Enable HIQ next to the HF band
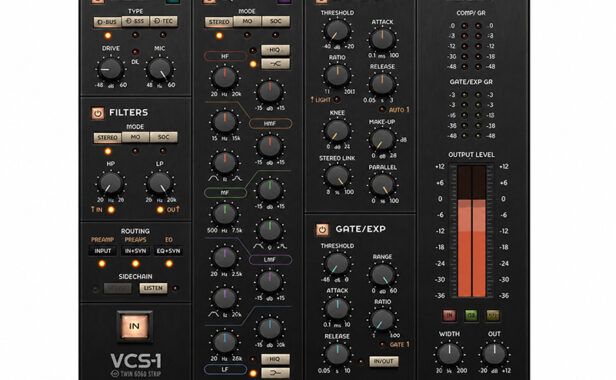This screenshot has width=616, height=380. 275,50
